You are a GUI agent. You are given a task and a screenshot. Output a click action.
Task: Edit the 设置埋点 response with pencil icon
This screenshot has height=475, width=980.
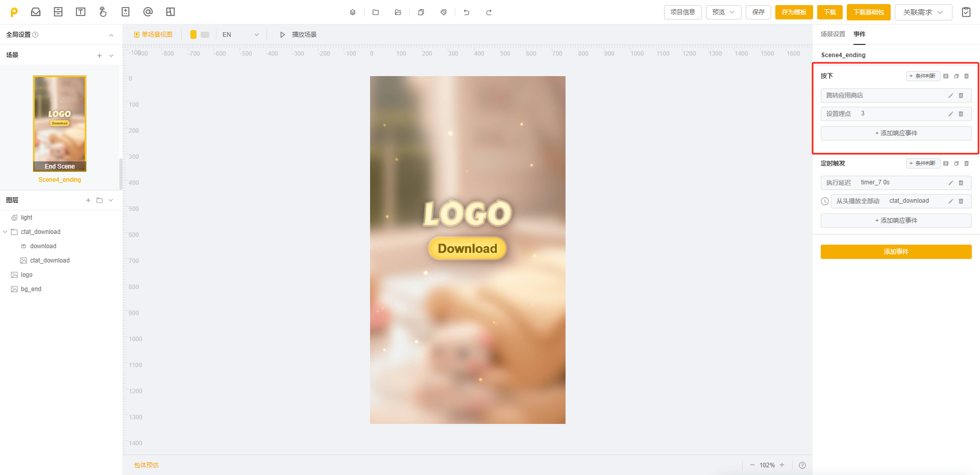(x=950, y=114)
